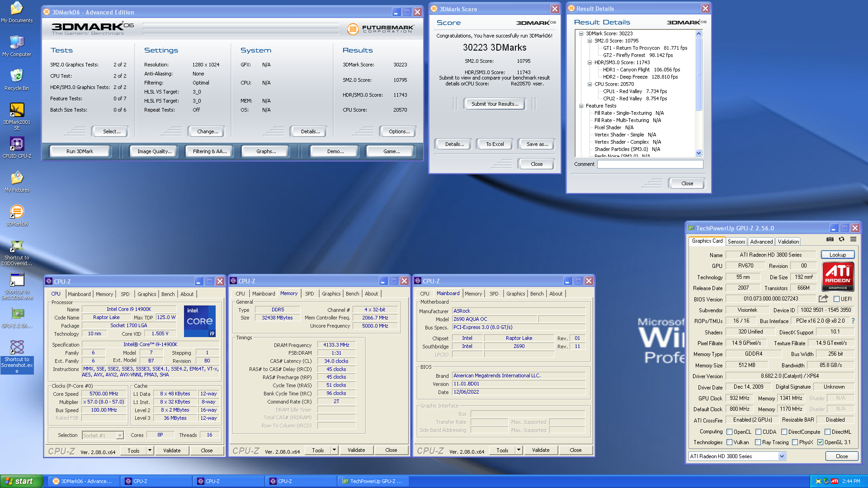
Task: Click Submit Your Results button
Action: pos(495,104)
